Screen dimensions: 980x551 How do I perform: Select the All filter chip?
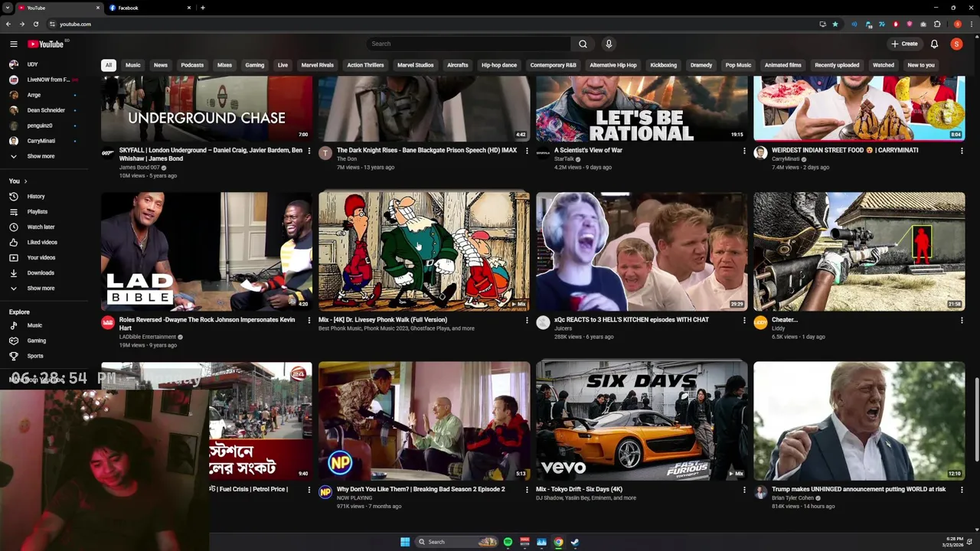[x=108, y=65]
